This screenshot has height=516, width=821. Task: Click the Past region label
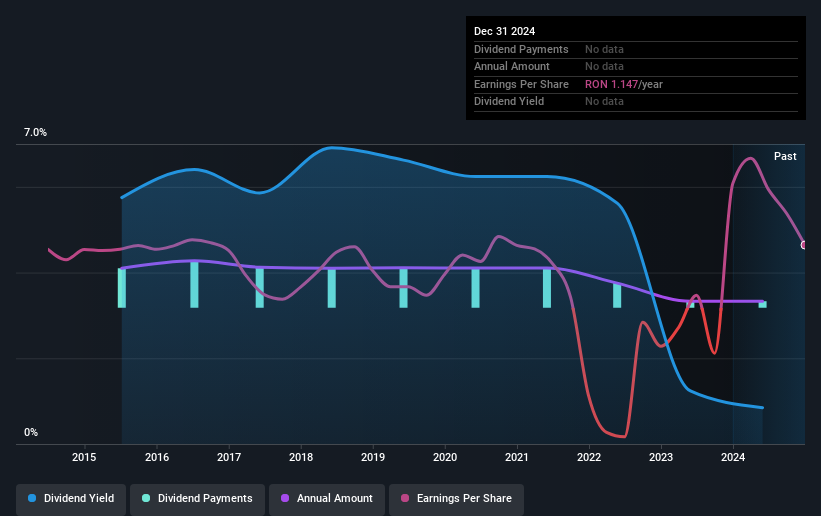[x=785, y=156]
